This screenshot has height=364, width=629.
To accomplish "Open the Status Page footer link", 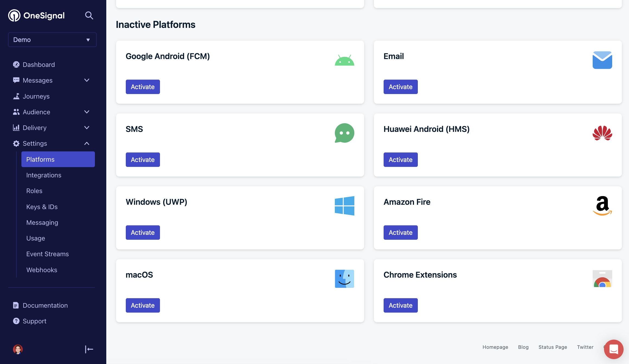I will coord(553,347).
